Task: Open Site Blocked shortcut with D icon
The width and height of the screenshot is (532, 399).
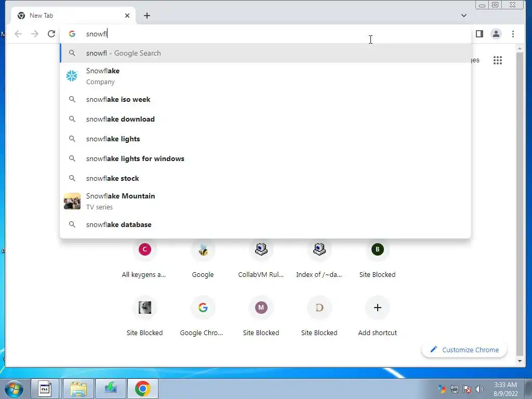Action: (320, 317)
